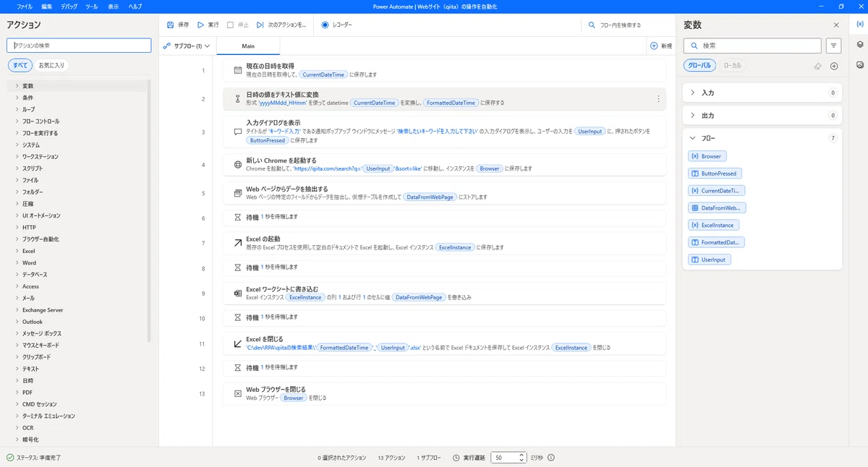The image size is (868, 467).
Task: Add a new variable with plus icon
Action: tap(834, 66)
